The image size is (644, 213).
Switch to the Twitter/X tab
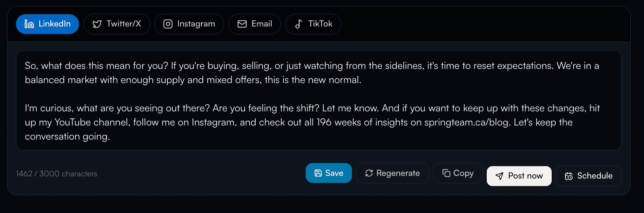point(117,24)
